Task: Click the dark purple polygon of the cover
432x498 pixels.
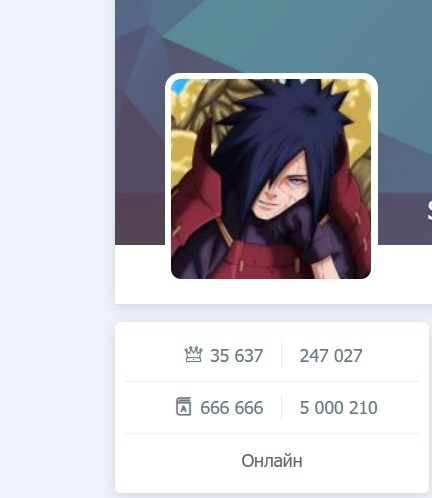Action: [x=138, y=167]
